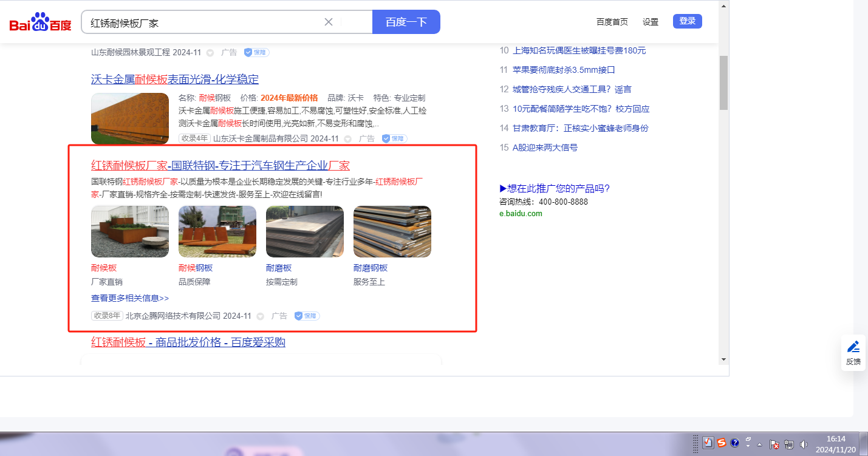Show hidden tray icons with up arrow

pyautogui.click(x=759, y=444)
